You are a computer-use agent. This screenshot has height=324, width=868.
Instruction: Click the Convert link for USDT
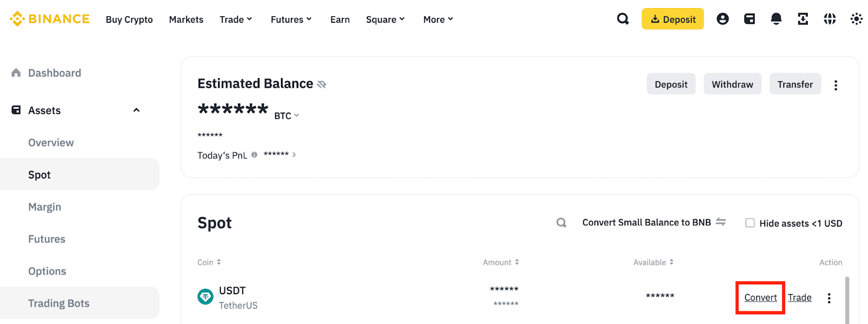(760, 297)
